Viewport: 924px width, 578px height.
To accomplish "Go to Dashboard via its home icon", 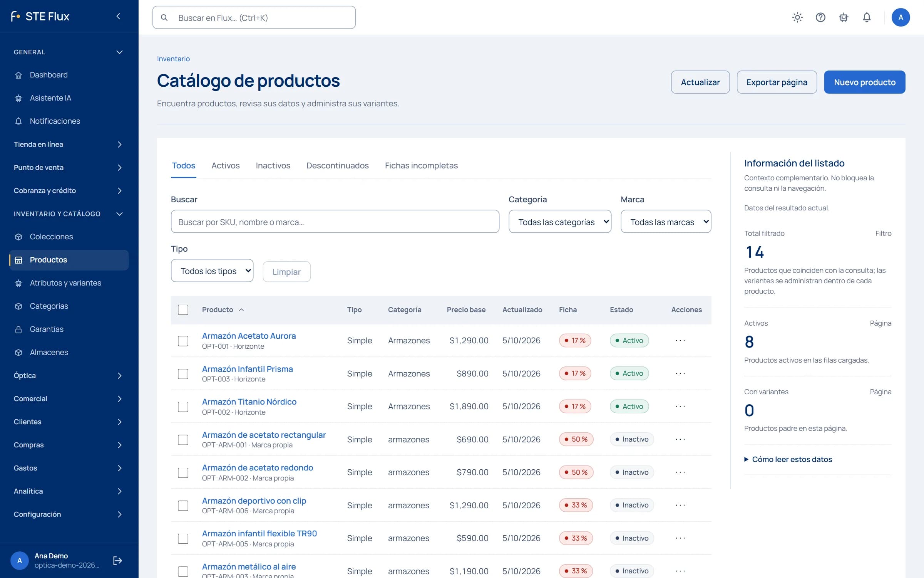I will click(x=18, y=75).
